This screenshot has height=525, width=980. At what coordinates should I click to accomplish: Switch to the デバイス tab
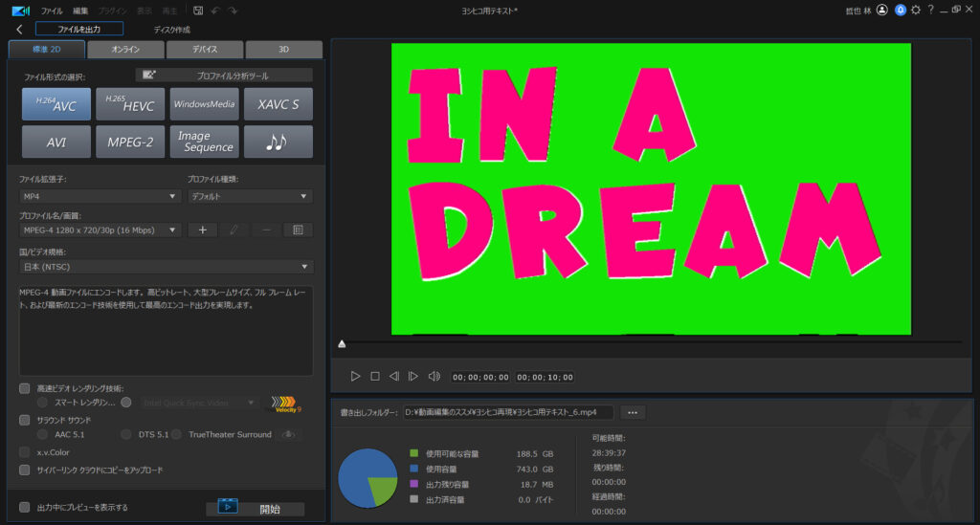click(205, 50)
